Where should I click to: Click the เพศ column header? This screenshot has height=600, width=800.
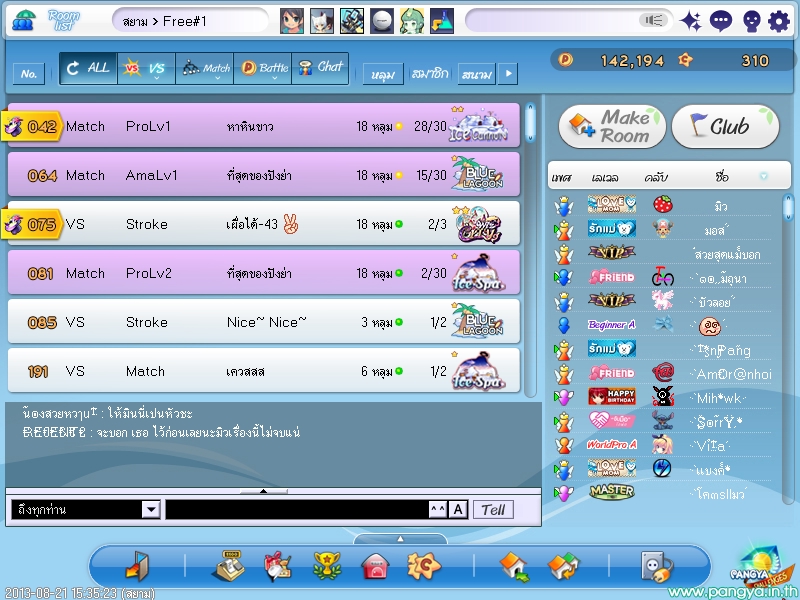(561, 178)
